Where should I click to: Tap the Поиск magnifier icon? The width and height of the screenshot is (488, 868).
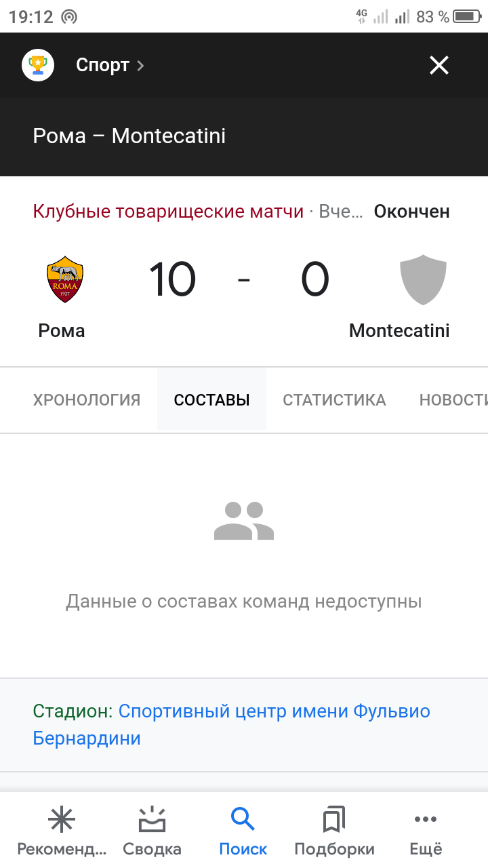[243, 821]
